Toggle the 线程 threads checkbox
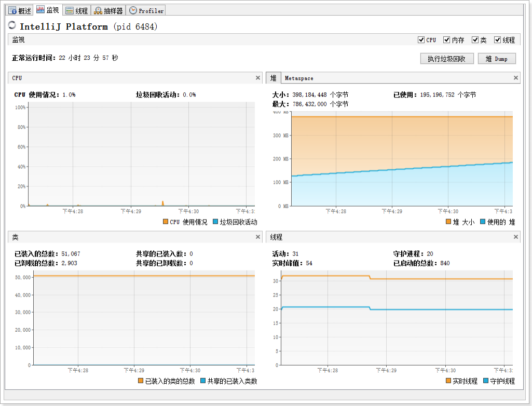The height and width of the screenshot is (406, 532). tap(497, 40)
